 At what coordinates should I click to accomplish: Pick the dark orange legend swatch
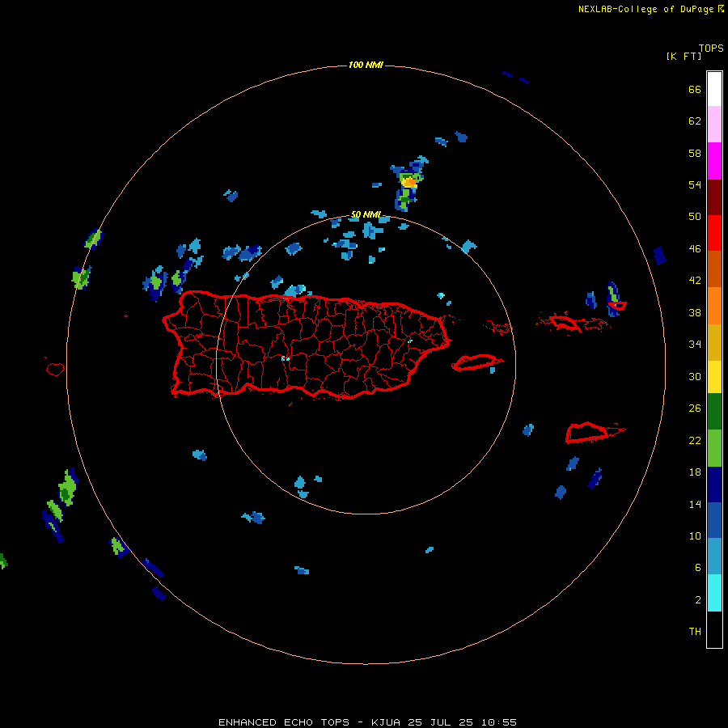point(714,269)
